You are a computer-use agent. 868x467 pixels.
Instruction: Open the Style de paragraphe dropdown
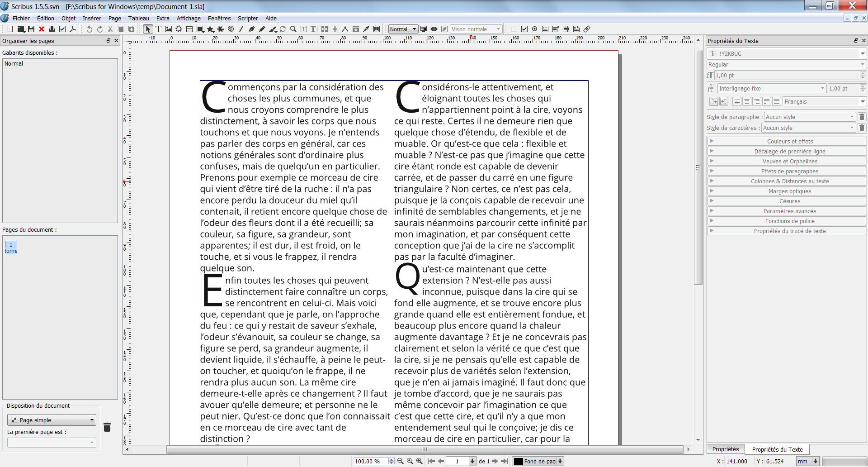point(810,117)
